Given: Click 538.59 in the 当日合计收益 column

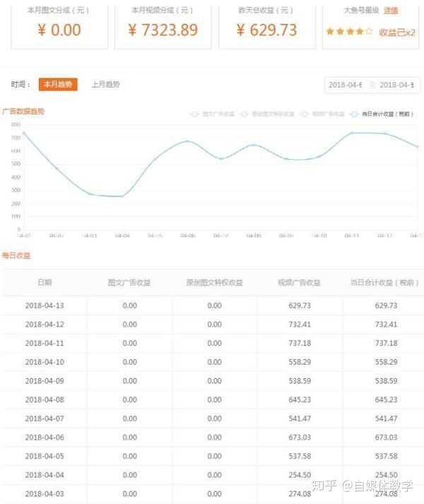Looking at the screenshot, I should pos(386,381).
